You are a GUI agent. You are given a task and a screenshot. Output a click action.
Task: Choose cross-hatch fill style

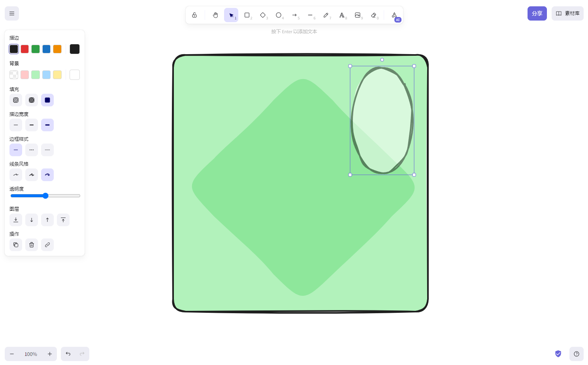coord(32,100)
